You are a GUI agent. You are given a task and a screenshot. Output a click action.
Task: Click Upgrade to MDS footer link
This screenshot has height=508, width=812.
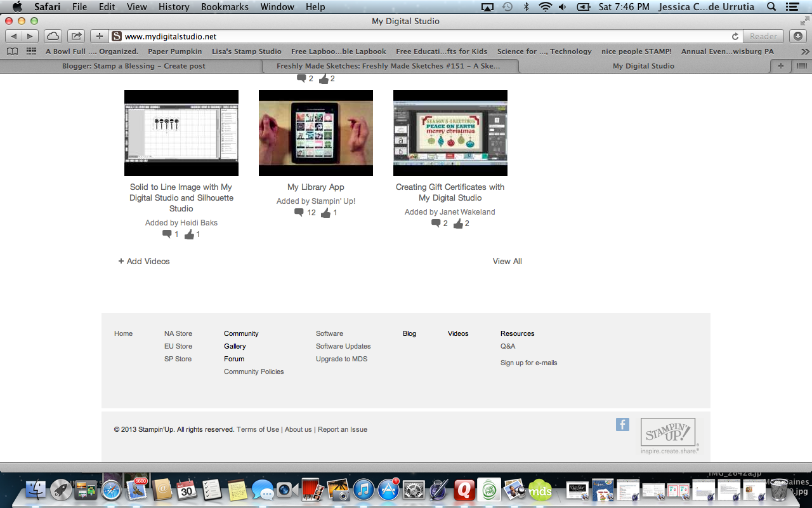tap(342, 359)
